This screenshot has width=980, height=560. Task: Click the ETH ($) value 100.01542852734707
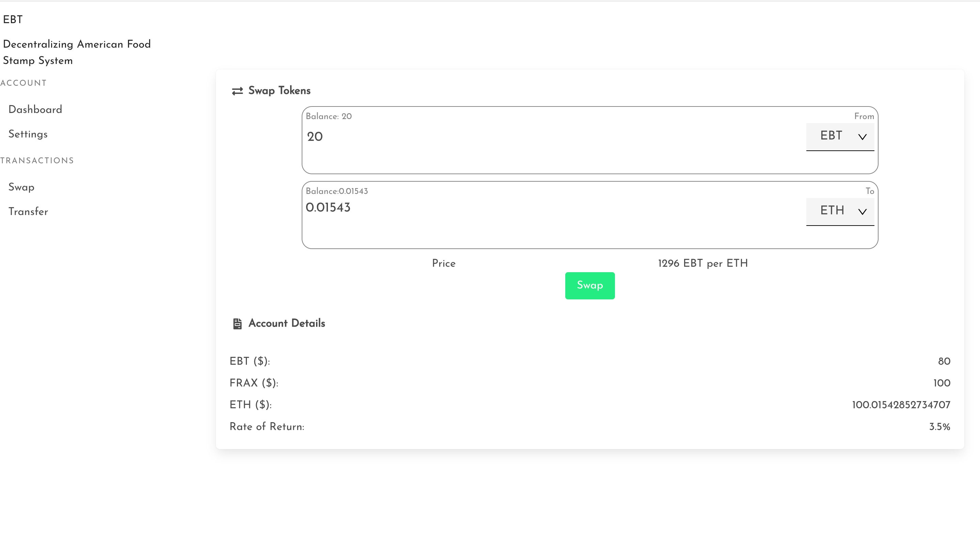tap(901, 405)
